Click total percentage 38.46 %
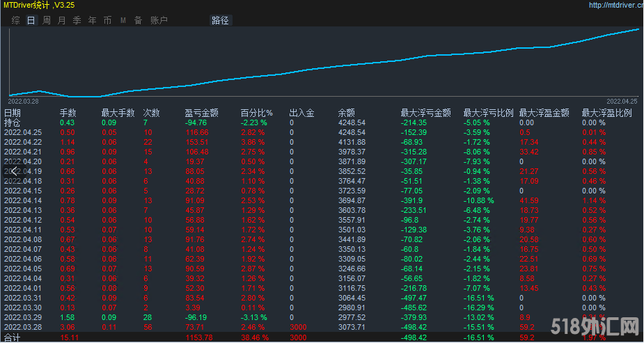The height and width of the screenshot is (343, 644). 255,337
